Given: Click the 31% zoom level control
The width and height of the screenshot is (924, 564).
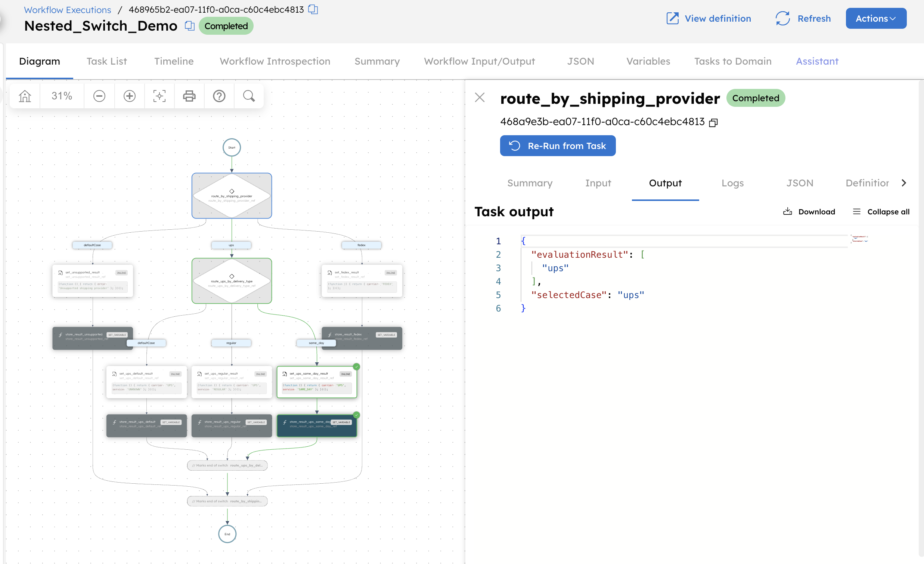Looking at the screenshot, I should tap(62, 96).
